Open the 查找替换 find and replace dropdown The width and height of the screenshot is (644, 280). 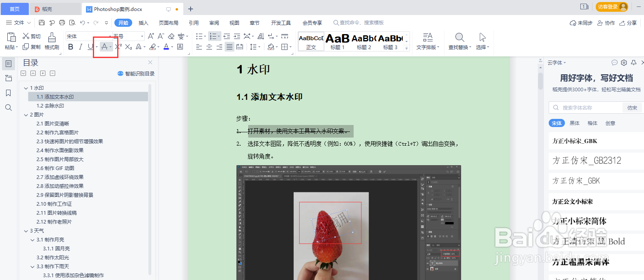point(460,41)
